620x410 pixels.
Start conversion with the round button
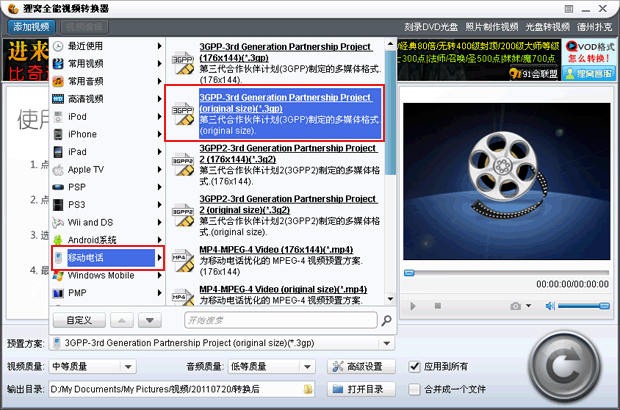click(x=564, y=368)
